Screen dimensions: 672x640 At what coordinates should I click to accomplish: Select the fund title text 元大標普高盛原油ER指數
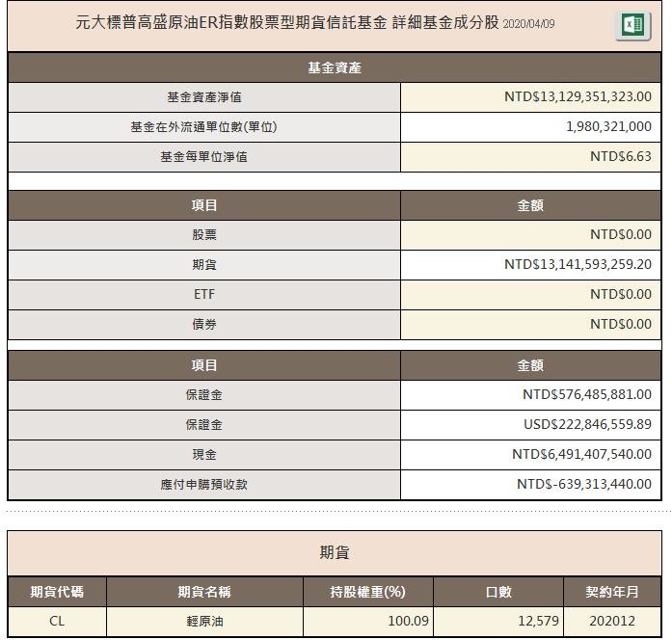tap(162, 23)
